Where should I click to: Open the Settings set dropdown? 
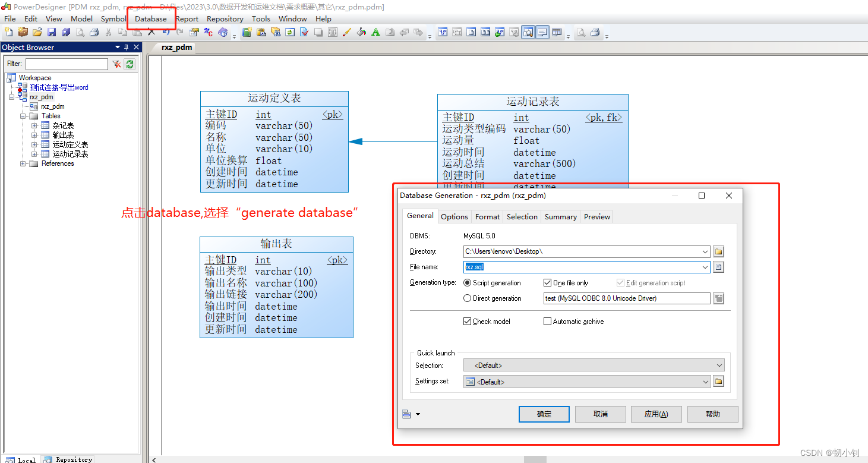coord(705,382)
